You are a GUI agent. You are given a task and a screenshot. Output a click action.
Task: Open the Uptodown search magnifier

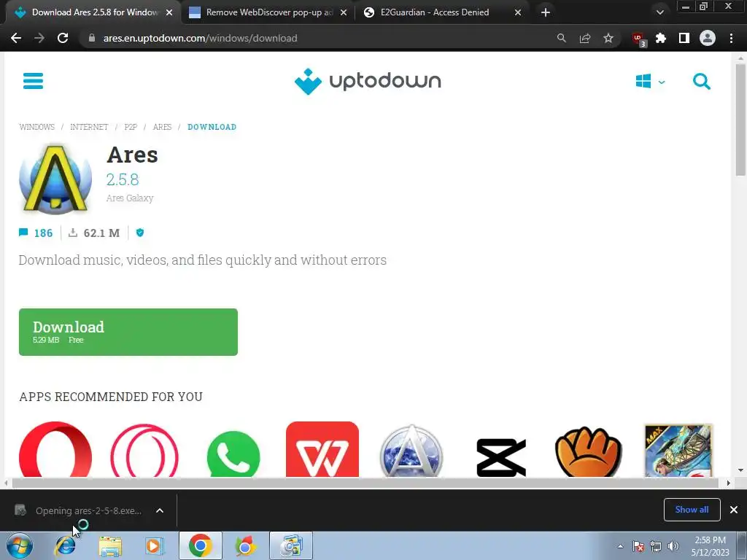pyautogui.click(x=701, y=82)
